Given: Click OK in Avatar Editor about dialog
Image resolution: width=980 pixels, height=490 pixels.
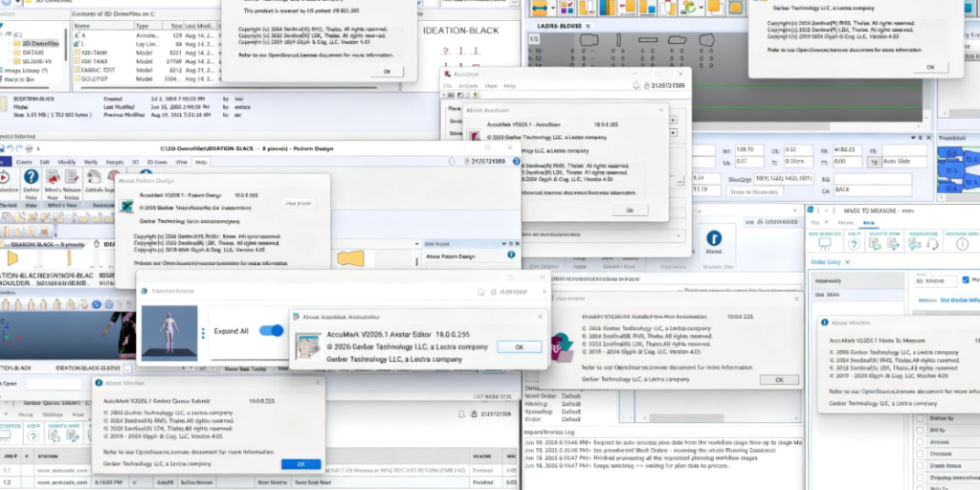Looking at the screenshot, I should tap(519, 346).
